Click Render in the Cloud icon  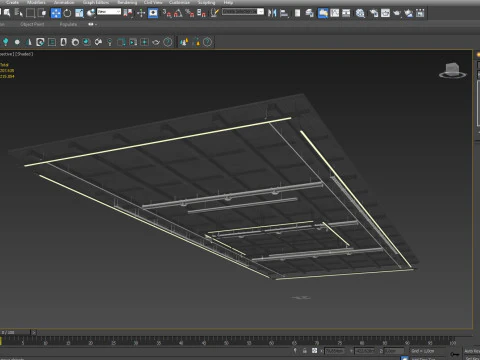click(409, 13)
